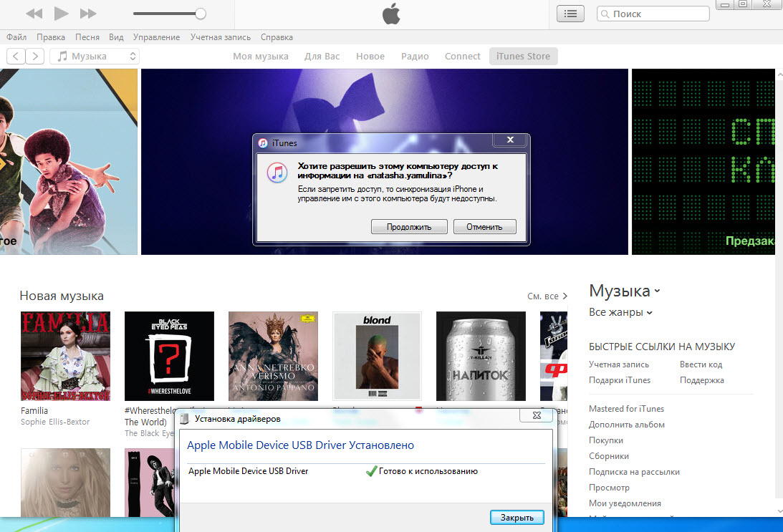Adjust the volume slider knob

click(201, 14)
